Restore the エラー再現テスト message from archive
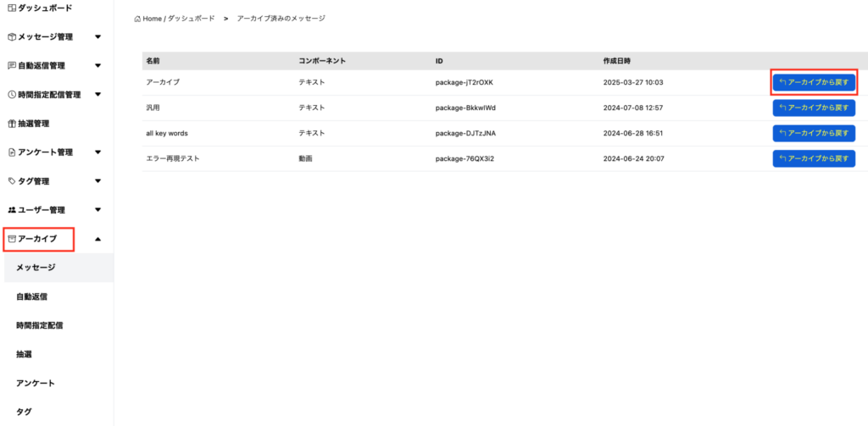 814,158
